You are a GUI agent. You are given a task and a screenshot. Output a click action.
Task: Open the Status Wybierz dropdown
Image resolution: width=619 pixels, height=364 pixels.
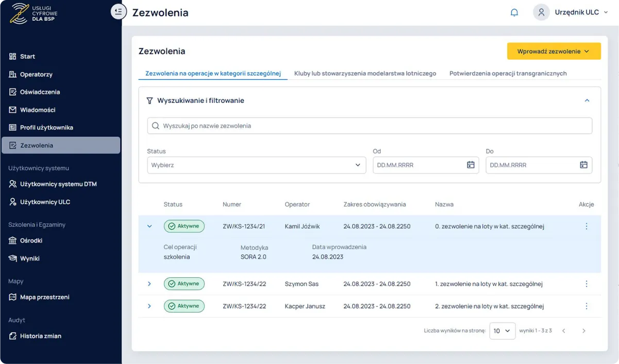tap(256, 165)
